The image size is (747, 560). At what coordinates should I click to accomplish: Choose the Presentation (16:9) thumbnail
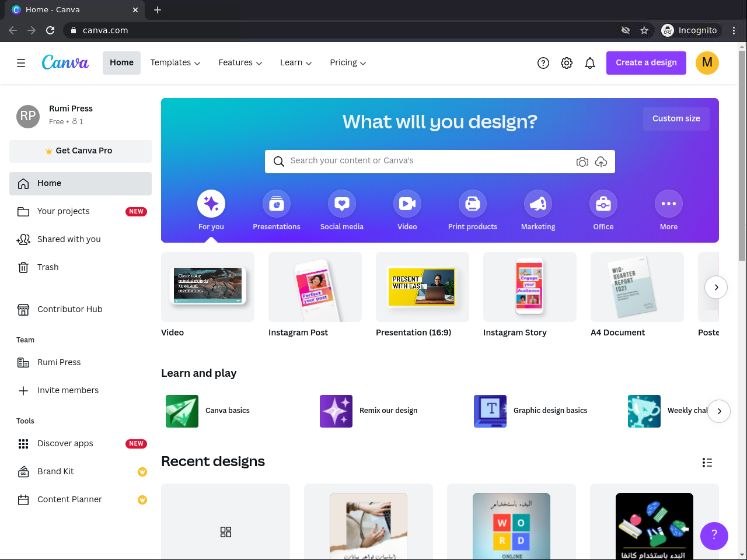pyautogui.click(x=423, y=287)
